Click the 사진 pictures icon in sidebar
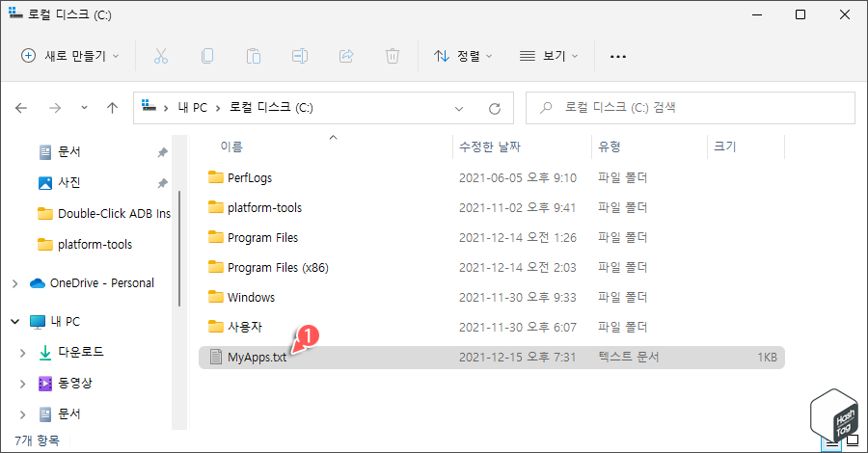Viewport: 868px width, 453px height. pyautogui.click(x=44, y=182)
